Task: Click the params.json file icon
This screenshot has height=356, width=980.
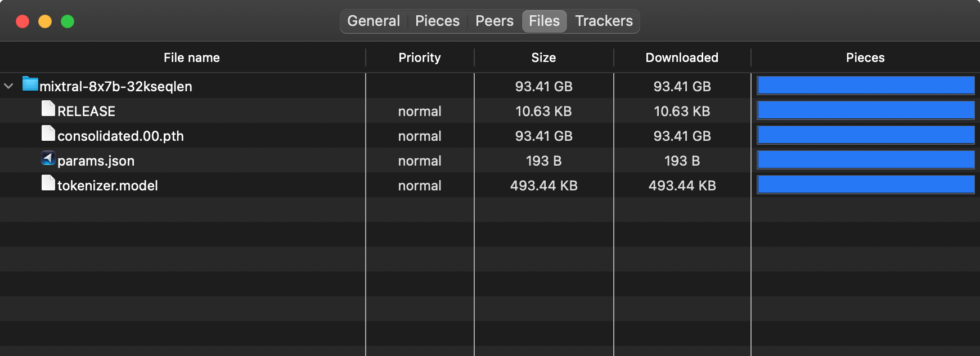Action: [48, 158]
